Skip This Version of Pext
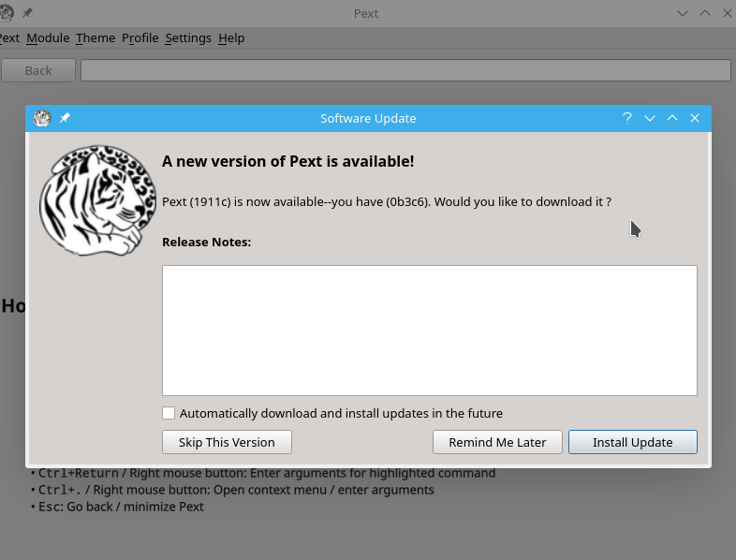Screen dimensions: 736x560 (x=227, y=442)
